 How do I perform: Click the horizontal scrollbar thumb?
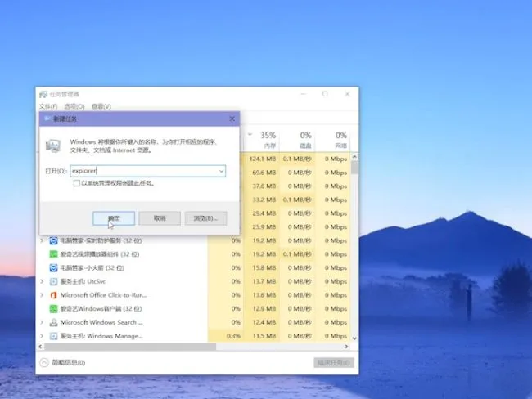tap(130, 347)
